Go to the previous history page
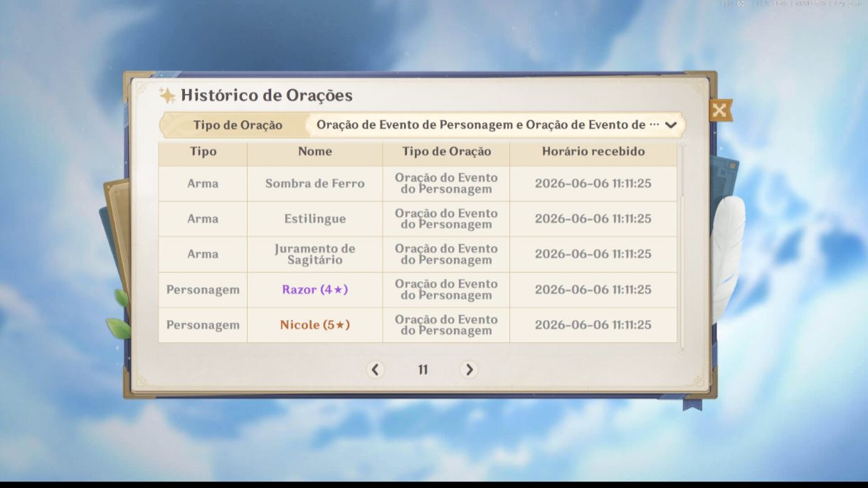Viewport: 868px width, 488px height. click(x=376, y=369)
